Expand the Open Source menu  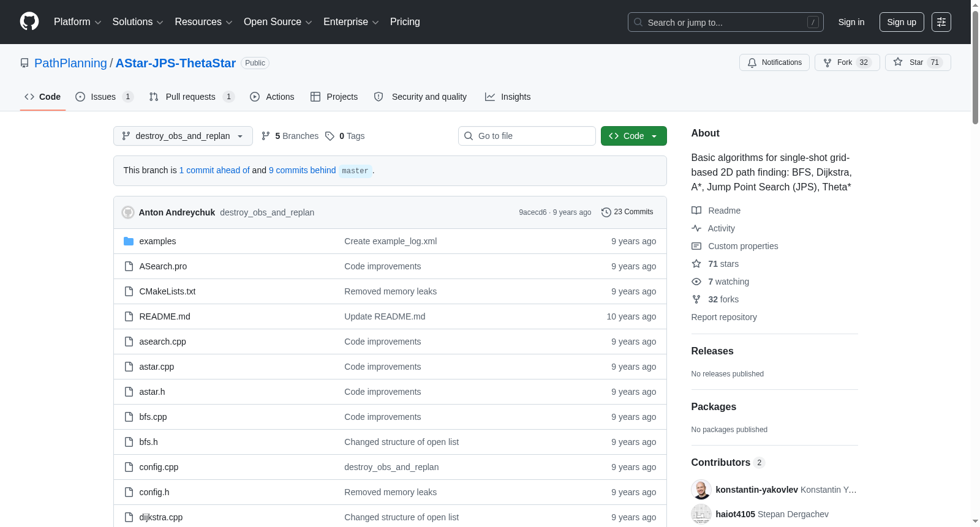pyautogui.click(x=278, y=22)
